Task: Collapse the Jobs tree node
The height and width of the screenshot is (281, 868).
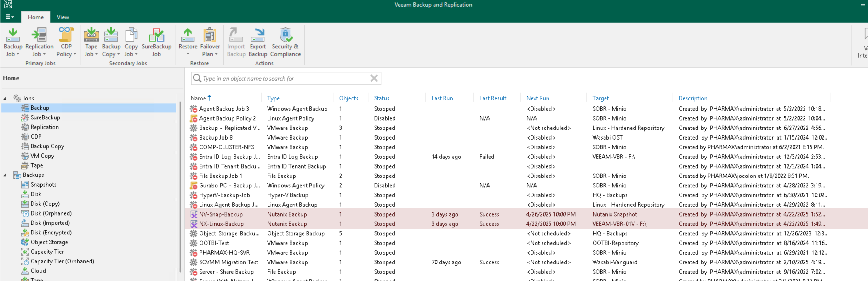Action: point(5,99)
